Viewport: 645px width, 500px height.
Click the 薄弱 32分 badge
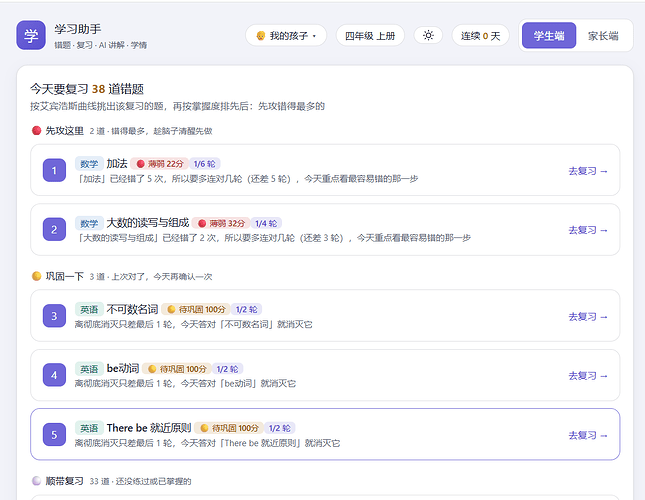click(x=221, y=223)
